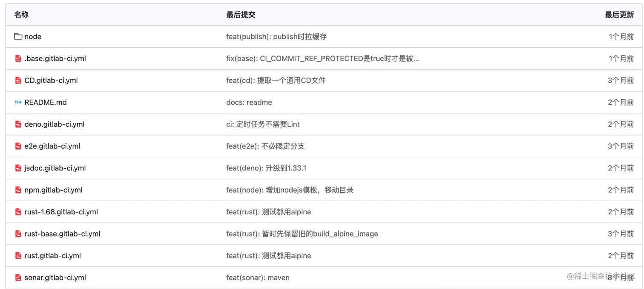Open the node folder
This screenshot has height=289, width=644.
point(33,37)
